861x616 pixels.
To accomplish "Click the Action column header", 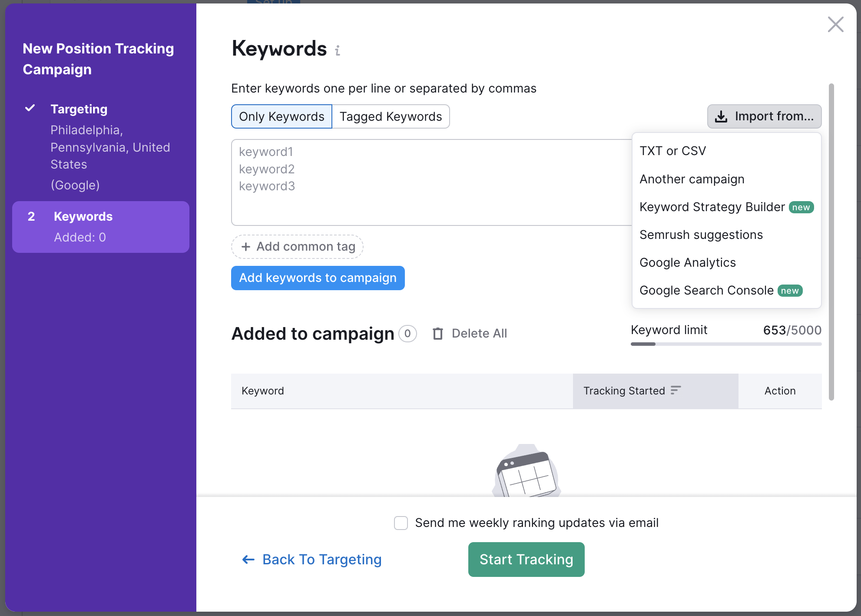I will click(780, 391).
